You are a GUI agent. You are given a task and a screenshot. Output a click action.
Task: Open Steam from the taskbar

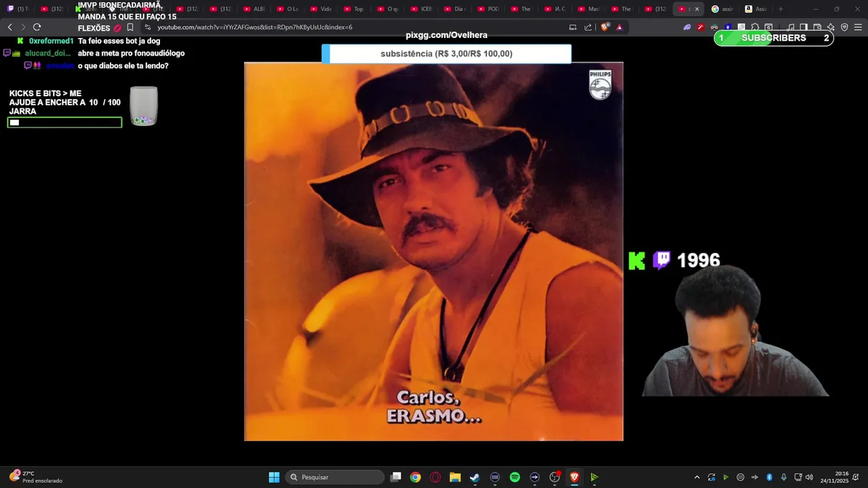[x=475, y=477]
